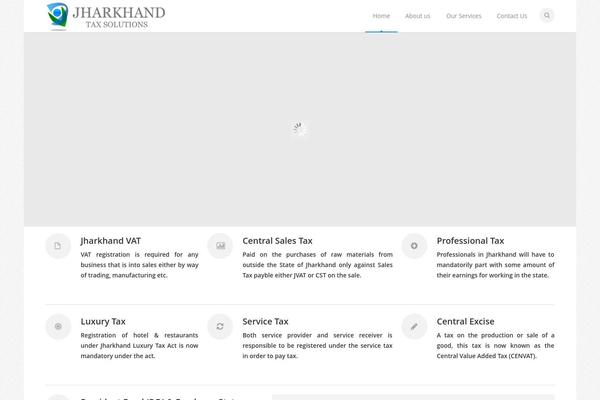Click the Jharkhand VAT document icon

[58, 246]
